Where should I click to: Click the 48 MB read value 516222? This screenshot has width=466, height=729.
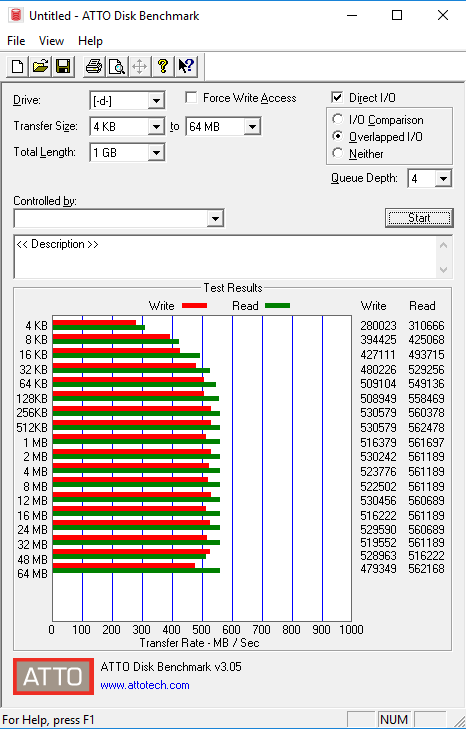pos(426,556)
